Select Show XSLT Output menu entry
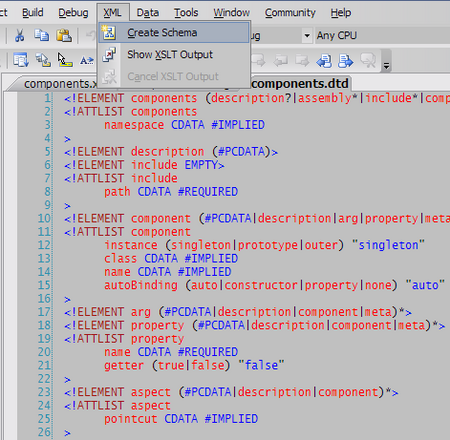This screenshot has height=440, width=450. pyautogui.click(x=170, y=54)
